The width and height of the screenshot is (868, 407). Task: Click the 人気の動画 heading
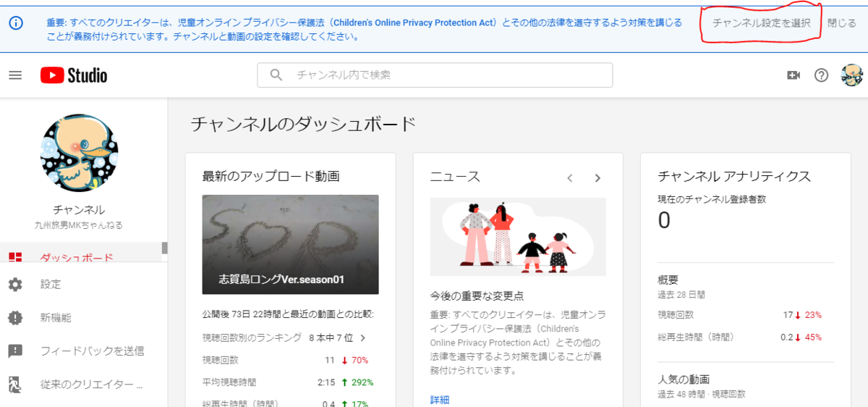click(684, 379)
